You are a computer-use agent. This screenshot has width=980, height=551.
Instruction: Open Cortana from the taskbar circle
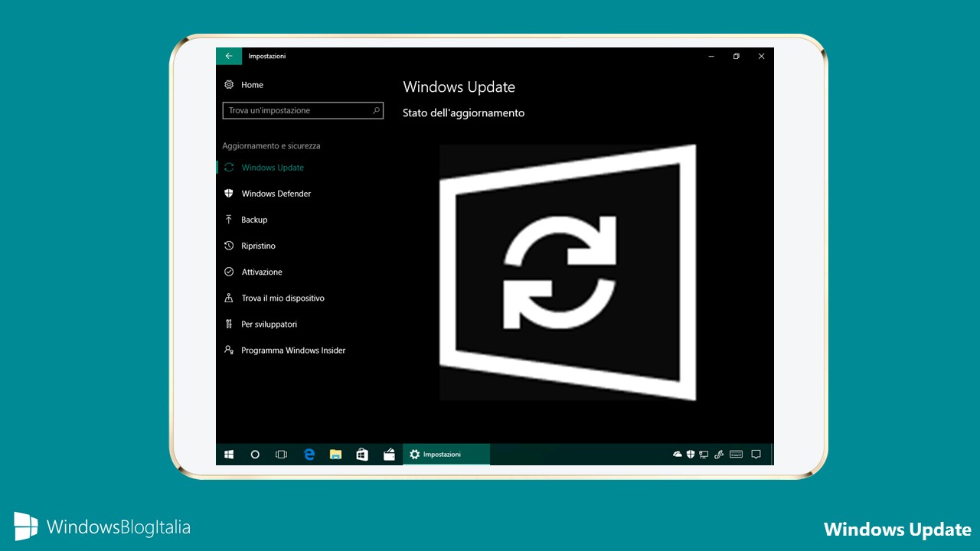[255, 455]
